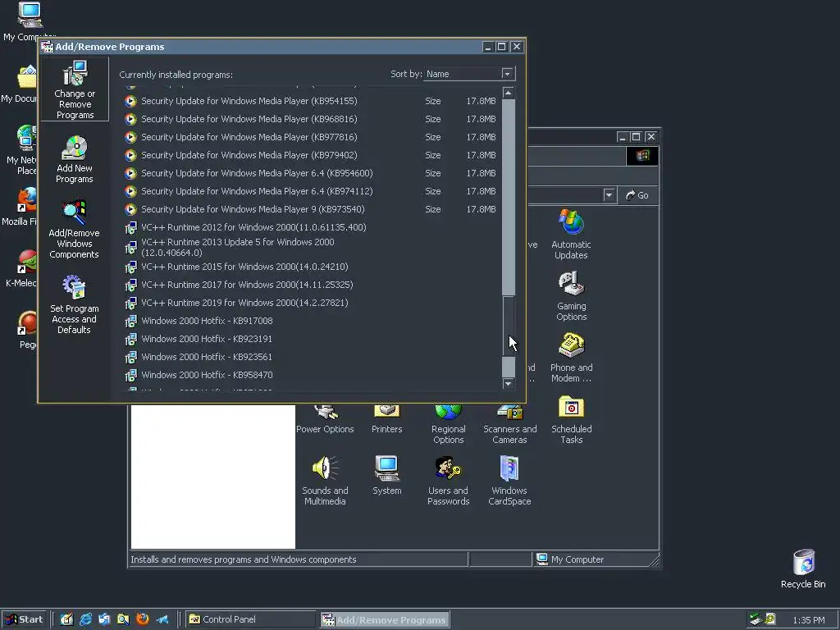This screenshot has height=630, width=840.
Task: Click Add/Remove Programs taskbar button
Action: [x=384, y=619]
